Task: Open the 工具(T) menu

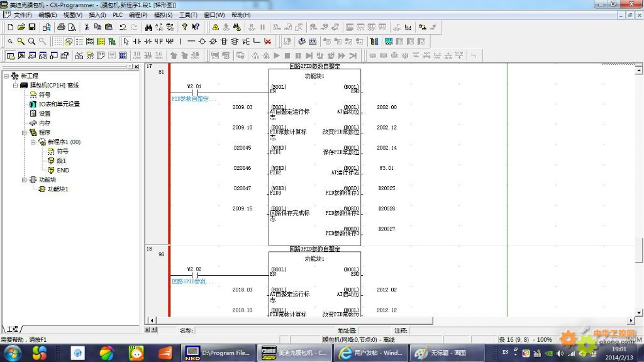Action: 188,15
